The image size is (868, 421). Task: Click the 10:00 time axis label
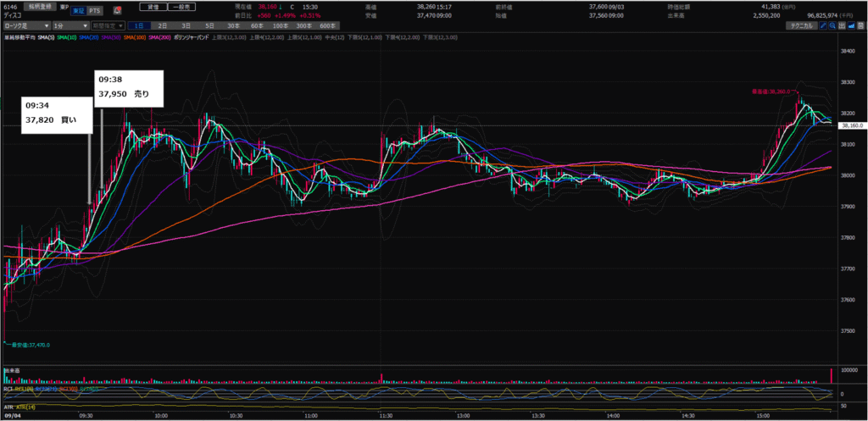coord(161,415)
